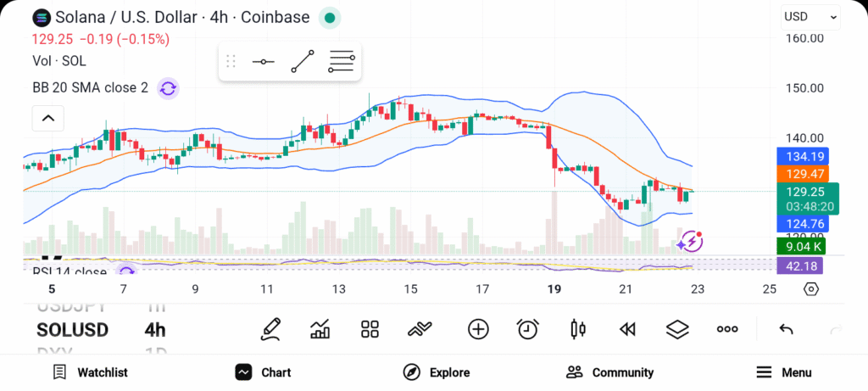This screenshot has width=868, height=391.
Task: Click the undo arrow button
Action: (786, 329)
